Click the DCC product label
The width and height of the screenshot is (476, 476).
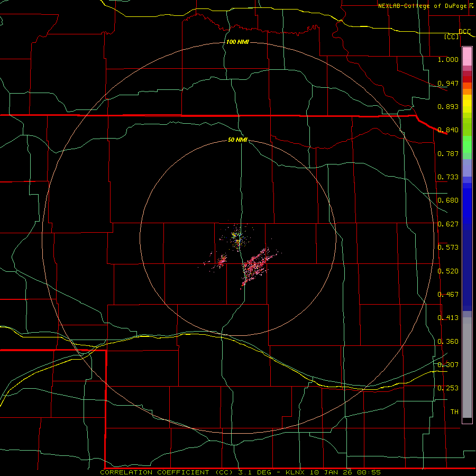click(465, 32)
